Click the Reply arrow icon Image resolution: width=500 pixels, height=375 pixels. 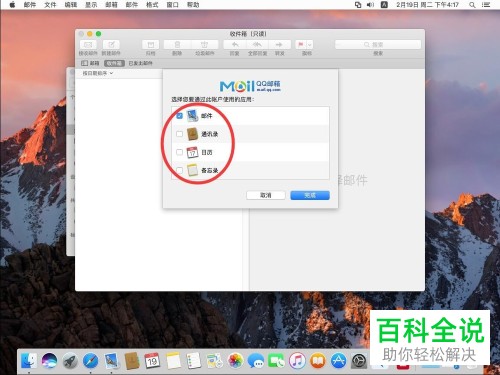tap(235, 45)
